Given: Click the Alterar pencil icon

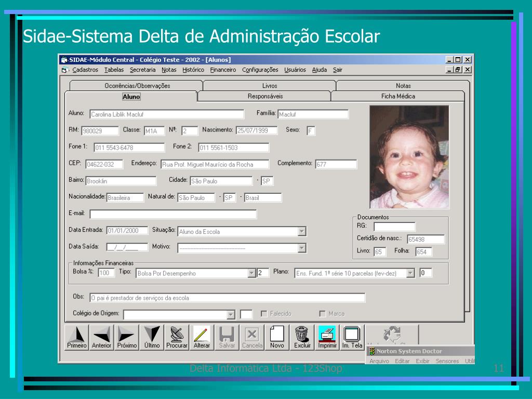Looking at the screenshot, I should [202, 337].
